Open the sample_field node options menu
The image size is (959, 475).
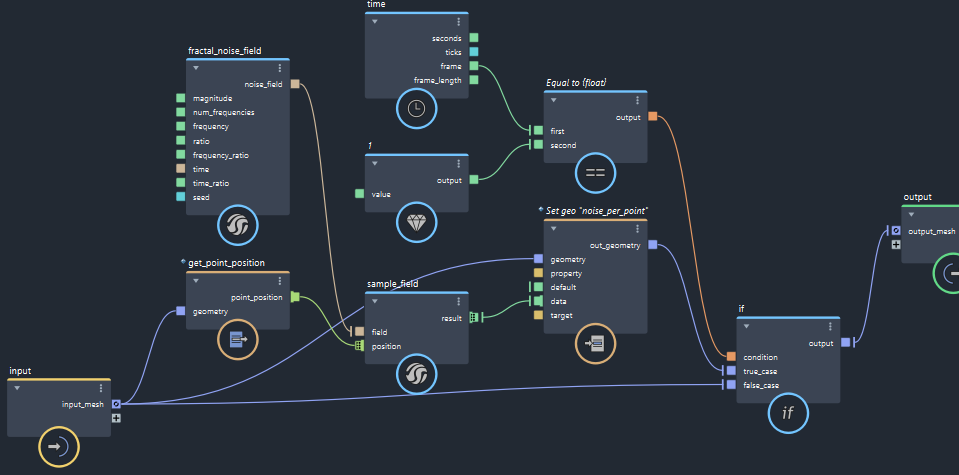click(459, 301)
